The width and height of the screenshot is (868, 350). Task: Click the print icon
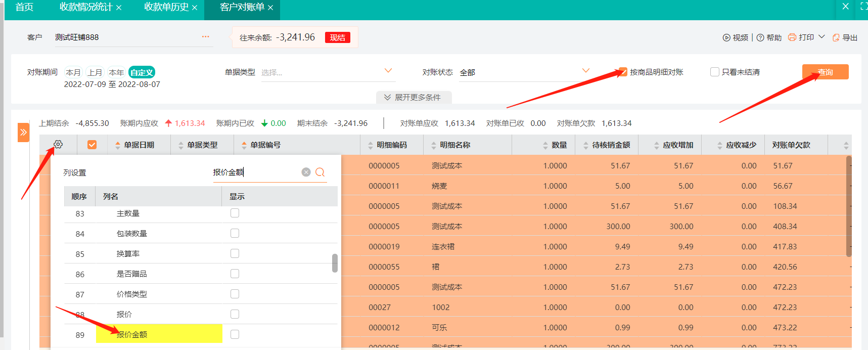pyautogui.click(x=792, y=37)
